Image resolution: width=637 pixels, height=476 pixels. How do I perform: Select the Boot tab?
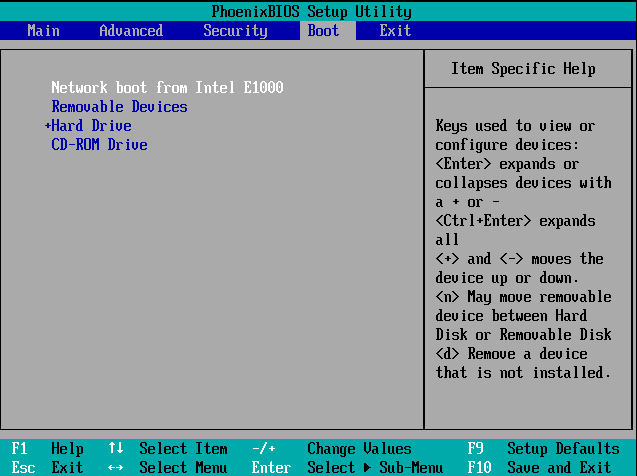(327, 31)
